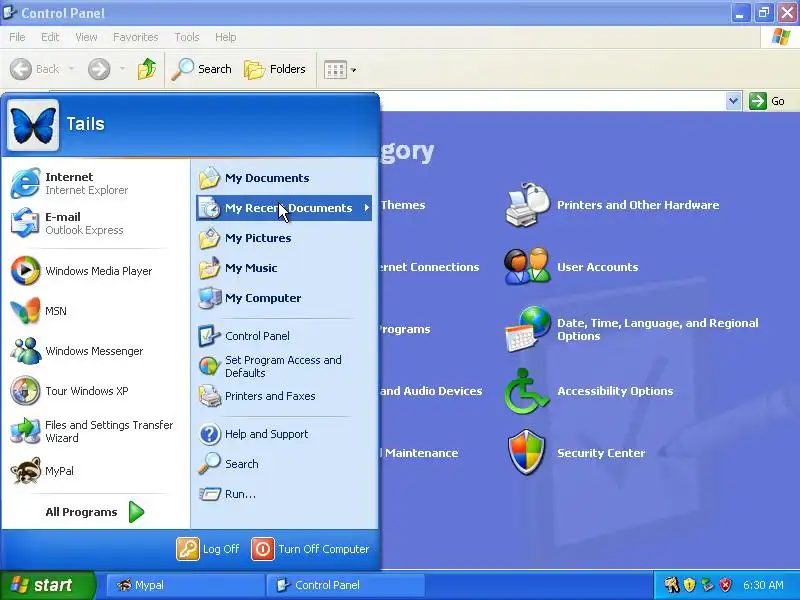The height and width of the screenshot is (600, 800).
Task: Click the Printers and Other Hardware link text
Action: (638, 205)
